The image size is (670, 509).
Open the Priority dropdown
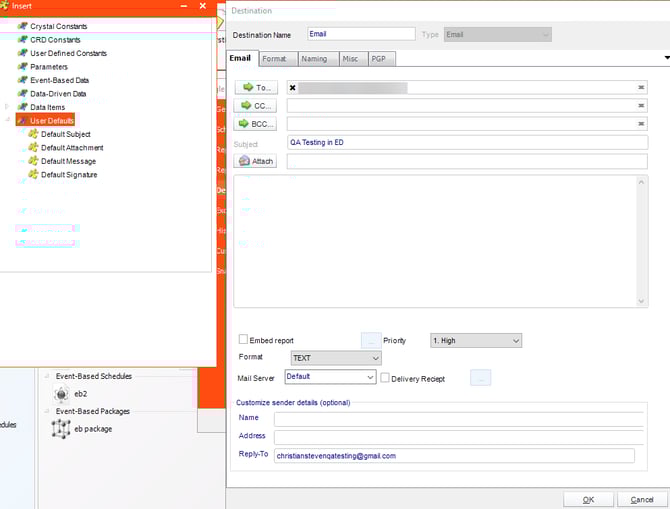click(x=475, y=341)
